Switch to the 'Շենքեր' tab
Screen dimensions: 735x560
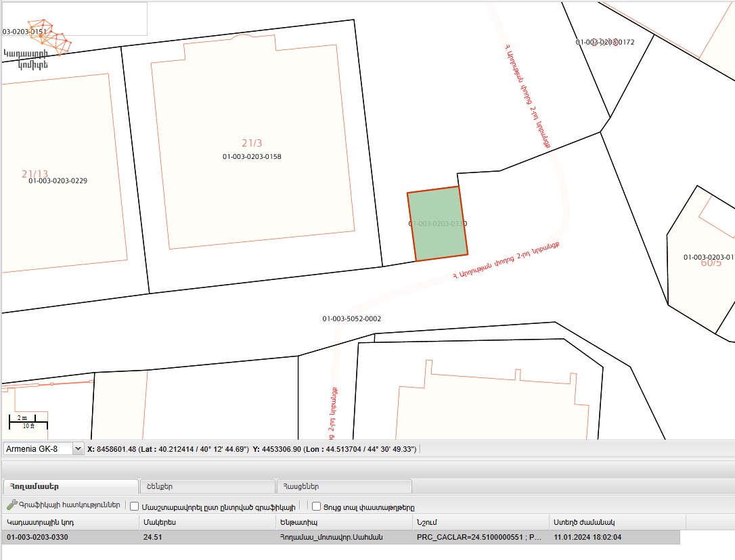(206, 486)
